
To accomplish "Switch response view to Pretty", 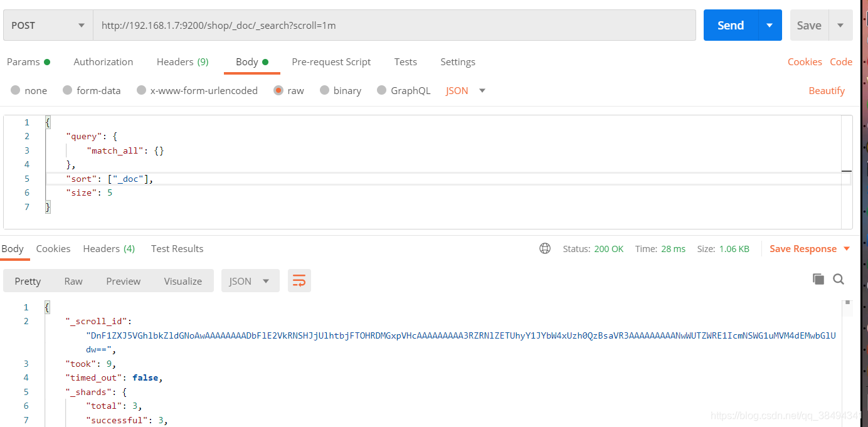I will tap(28, 281).
